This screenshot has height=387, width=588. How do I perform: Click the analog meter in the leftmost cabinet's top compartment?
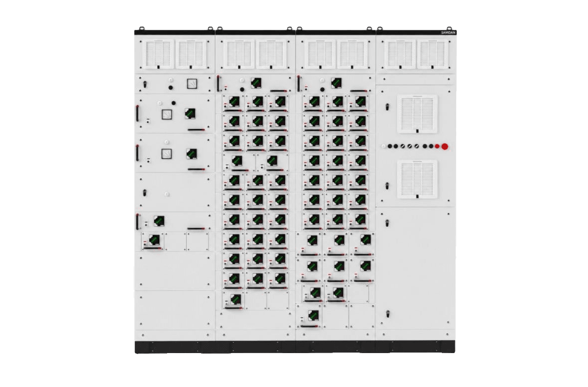pyautogui.click(x=192, y=84)
